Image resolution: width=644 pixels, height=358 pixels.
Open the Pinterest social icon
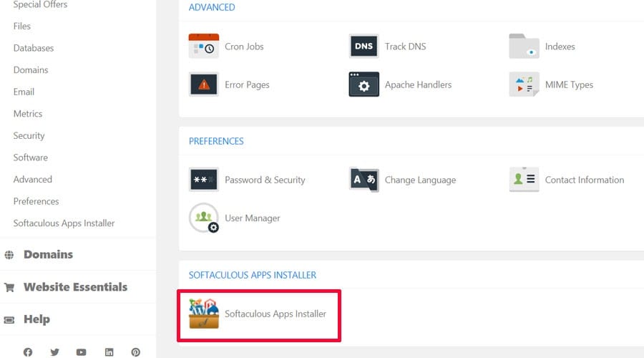point(135,352)
